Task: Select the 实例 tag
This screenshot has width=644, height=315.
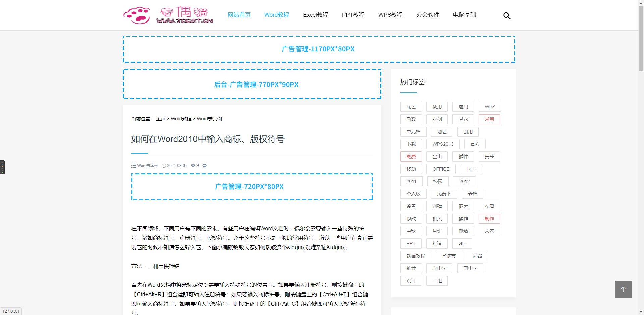Action: [x=437, y=119]
